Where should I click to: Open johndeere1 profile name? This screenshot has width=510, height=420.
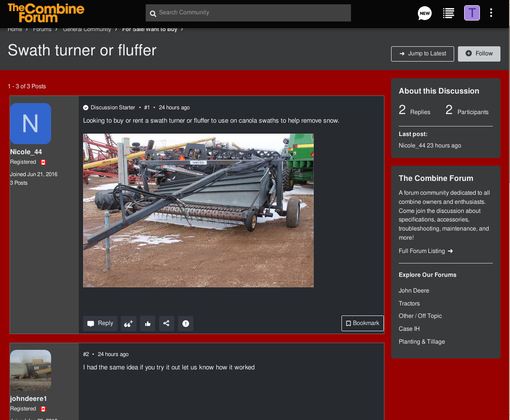click(x=28, y=399)
